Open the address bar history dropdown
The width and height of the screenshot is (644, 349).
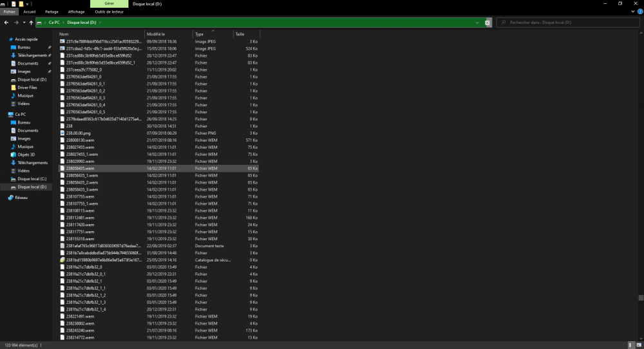click(477, 23)
